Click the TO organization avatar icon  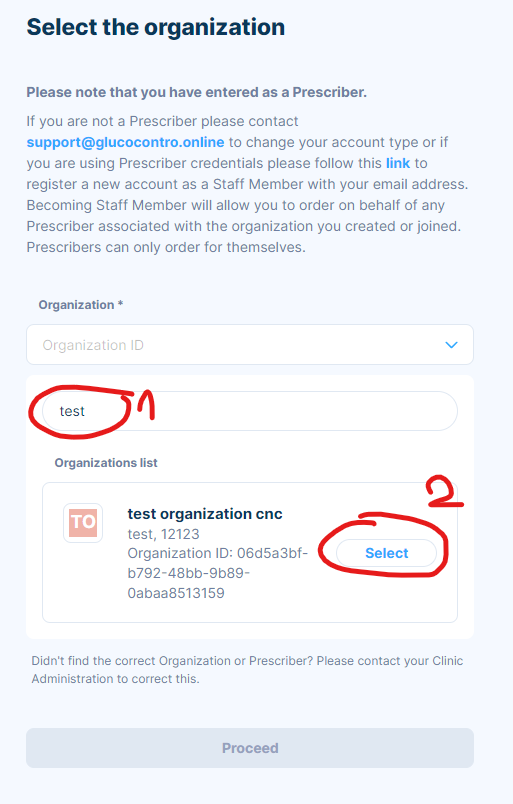83,522
